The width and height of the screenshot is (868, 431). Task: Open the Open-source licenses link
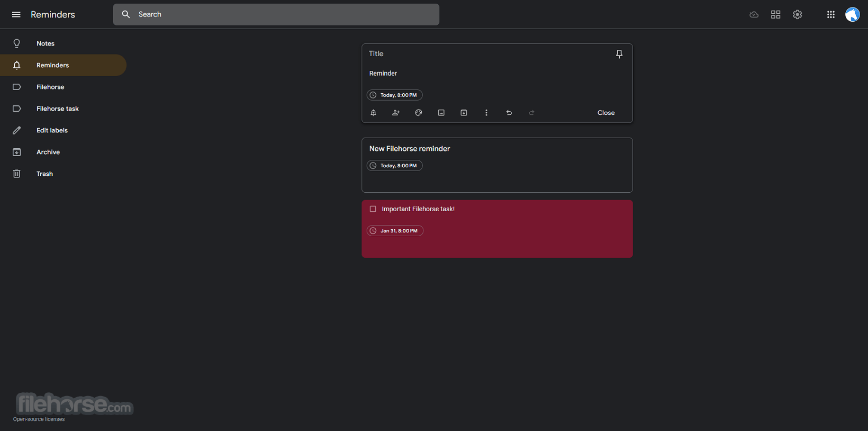(39, 419)
